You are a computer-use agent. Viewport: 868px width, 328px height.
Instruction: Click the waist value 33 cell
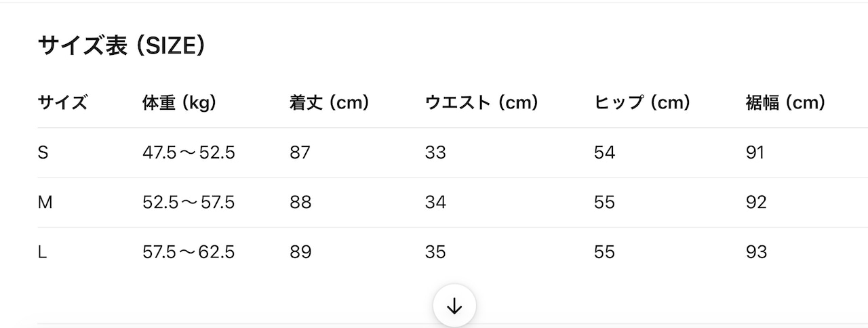point(435,152)
